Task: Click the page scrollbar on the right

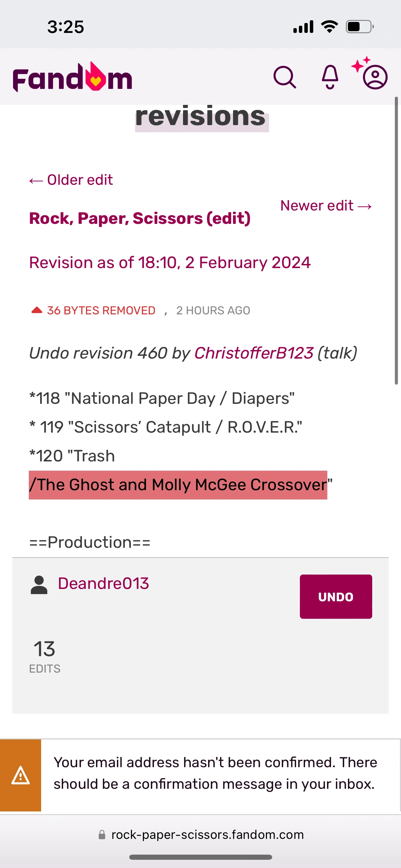Action: tap(396, 240)
